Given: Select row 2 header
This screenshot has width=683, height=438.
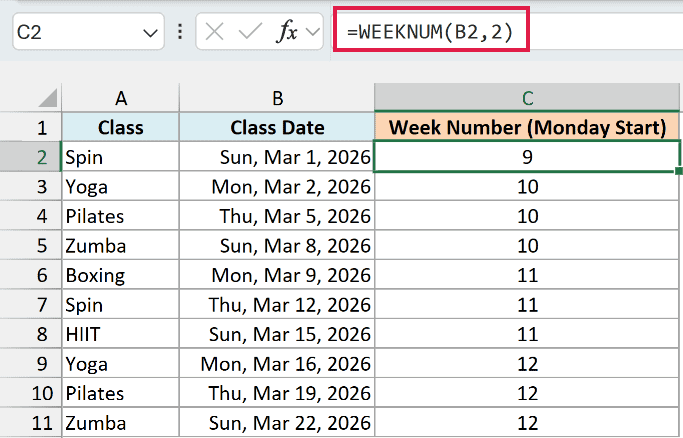Looking at the screenshot, I should [30, 157].
